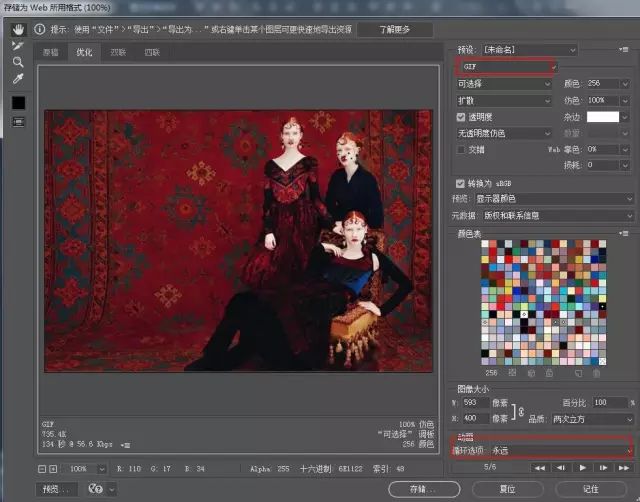Select the Hand tool
This screenshot has width=640, height=502.
coord(18,29)
